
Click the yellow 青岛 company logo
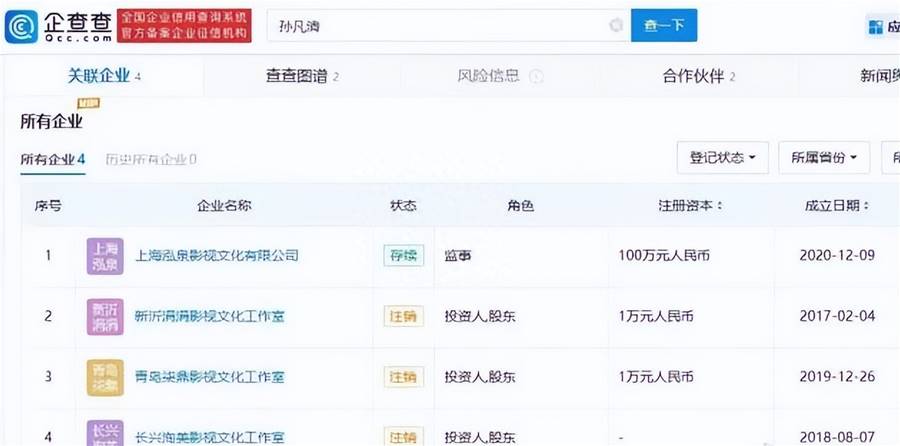[105, 378]
